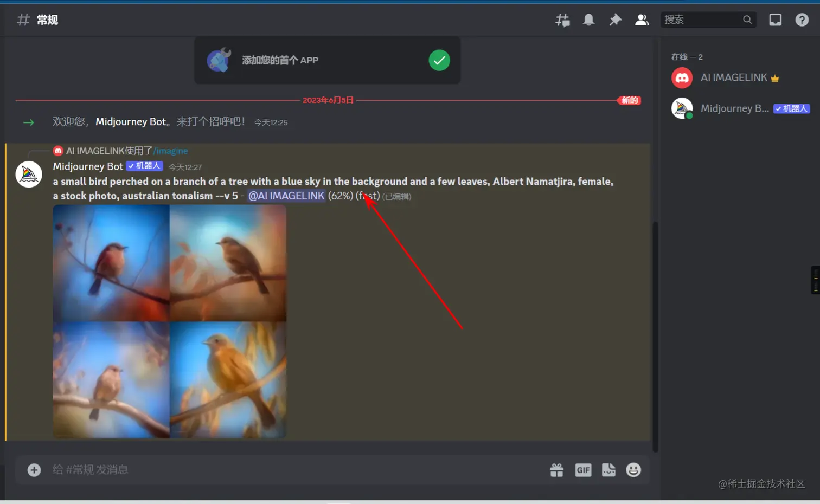The height and width of the screenshot is (504, 820).
Task: Open the emoji picker
Action: tap(633, 470)
